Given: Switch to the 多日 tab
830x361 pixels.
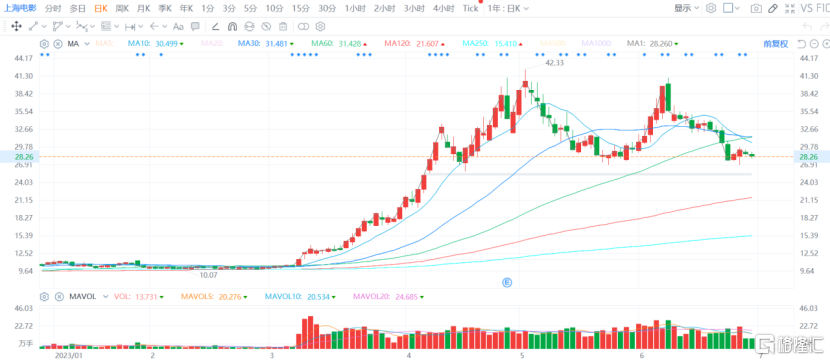Looking at the screenshot, I should click(78, 8).
